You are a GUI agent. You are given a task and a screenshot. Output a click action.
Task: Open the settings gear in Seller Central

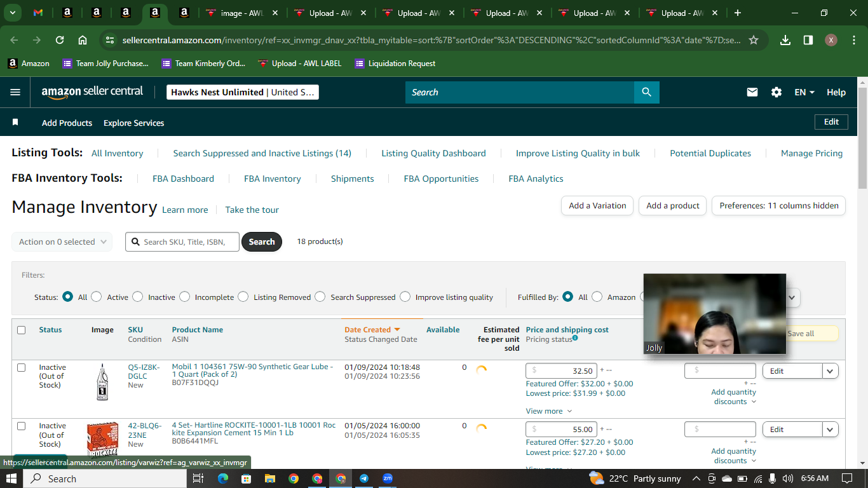[776, 92]
